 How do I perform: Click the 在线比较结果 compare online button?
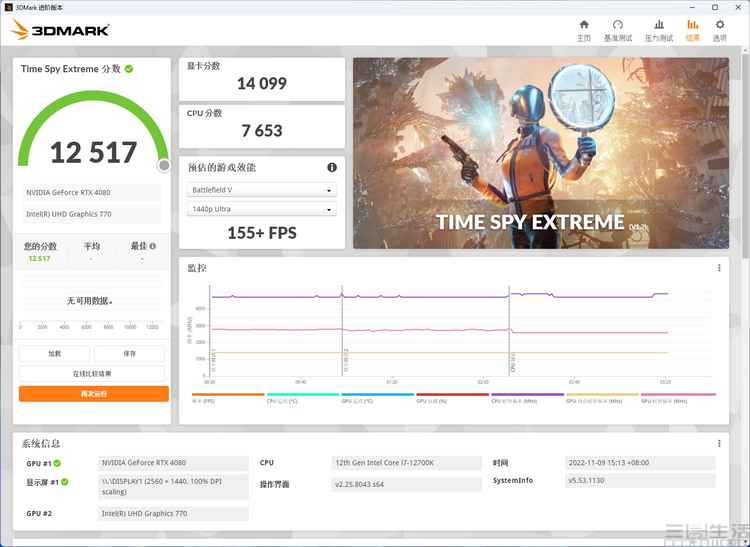pyautogui.click(x=92, y=373)
